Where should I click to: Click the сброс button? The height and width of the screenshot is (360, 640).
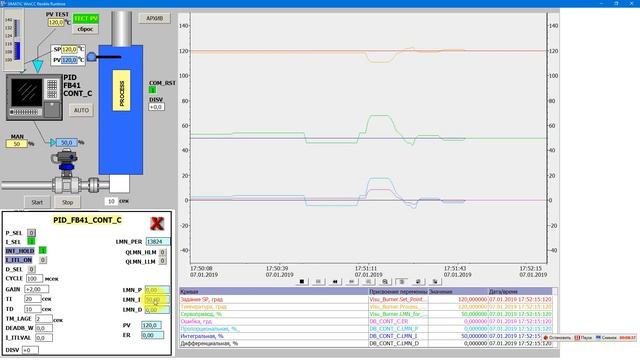[86, 29]
